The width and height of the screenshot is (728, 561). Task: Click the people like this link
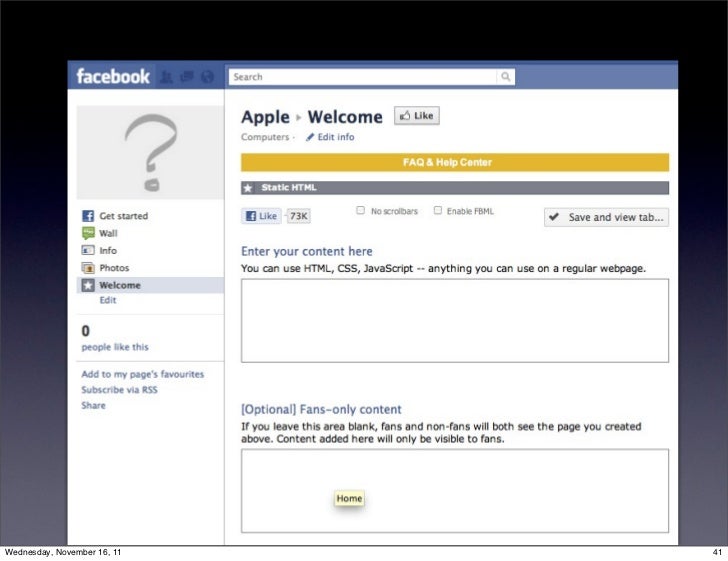tap(115, 347)
